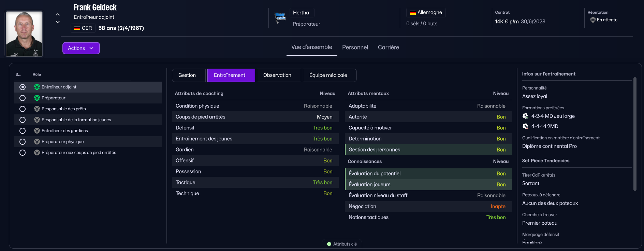Go to next staff member with down chevron
Screen dimensions: 644x251
click(58, 22)
